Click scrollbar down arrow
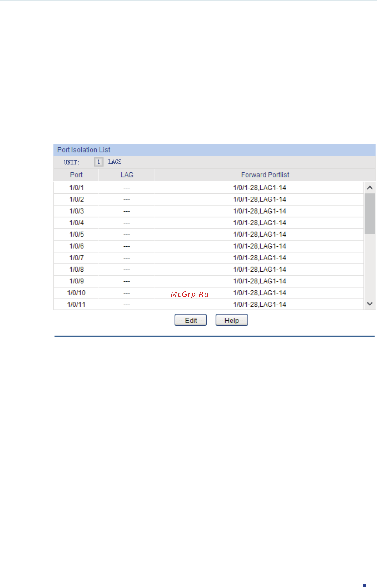This screenshot has width=377, height=588. (x=370, y=304)
